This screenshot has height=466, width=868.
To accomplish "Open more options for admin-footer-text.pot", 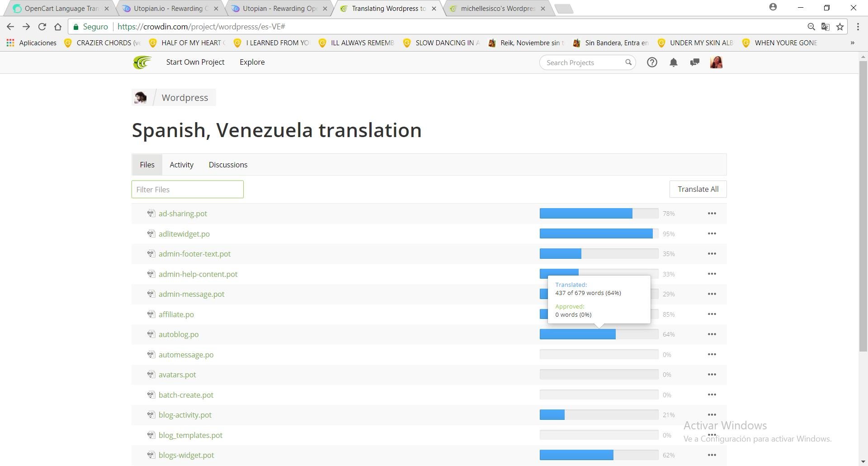I will pos(712,253).
